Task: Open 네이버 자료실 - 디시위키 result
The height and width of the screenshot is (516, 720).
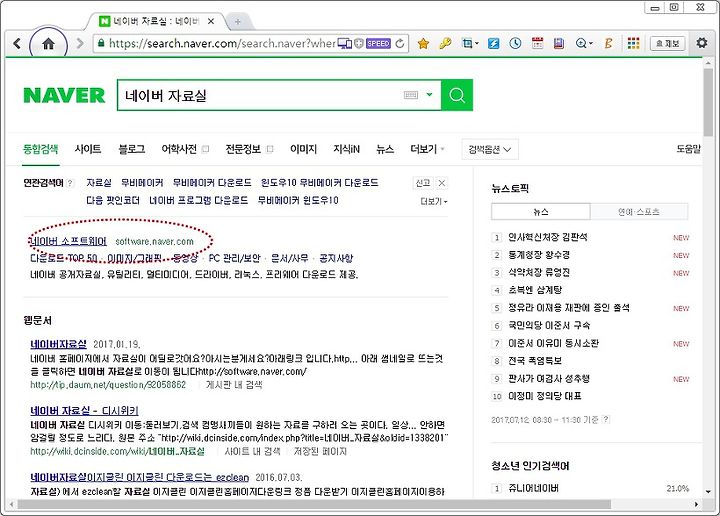Action: 84,410
